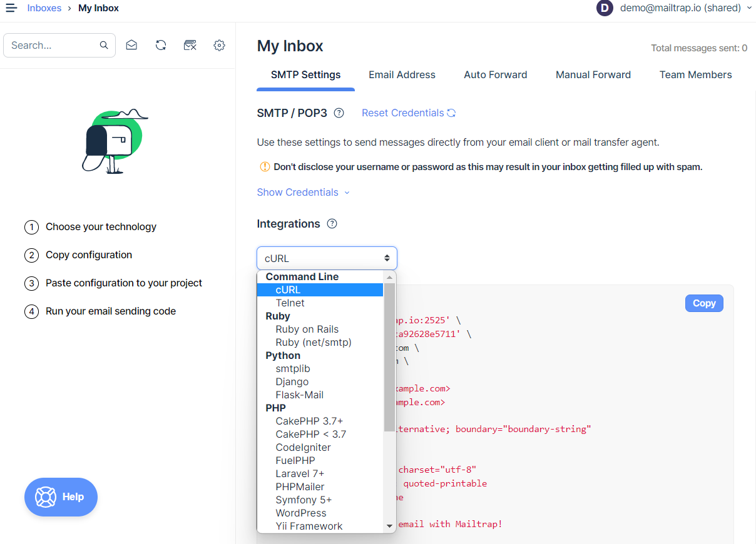This screenshot has width=756, height=544.
Task: Choose CodeIgniter integration option
Action: (320, 448)
